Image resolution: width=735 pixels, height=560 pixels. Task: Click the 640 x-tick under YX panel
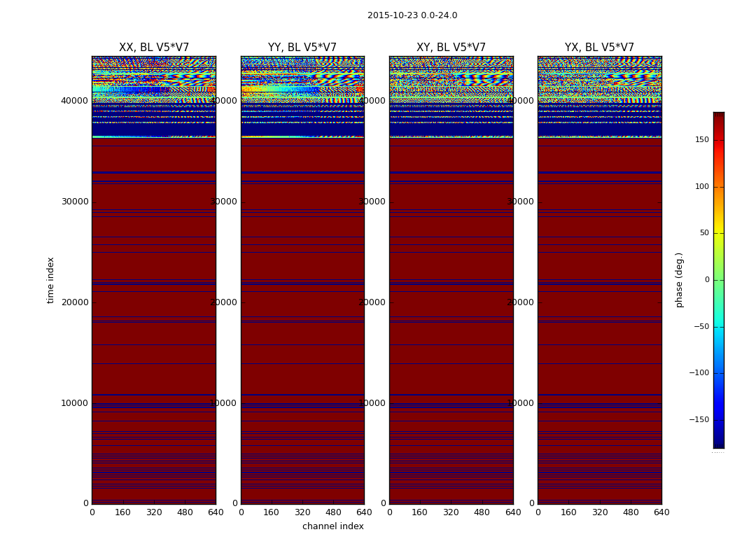point(661,512)
